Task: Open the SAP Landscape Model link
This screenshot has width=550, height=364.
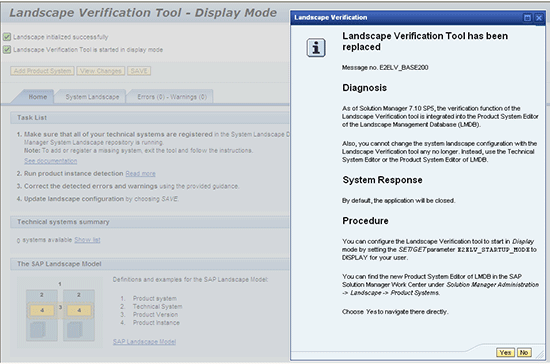Action: coord(145,342)
